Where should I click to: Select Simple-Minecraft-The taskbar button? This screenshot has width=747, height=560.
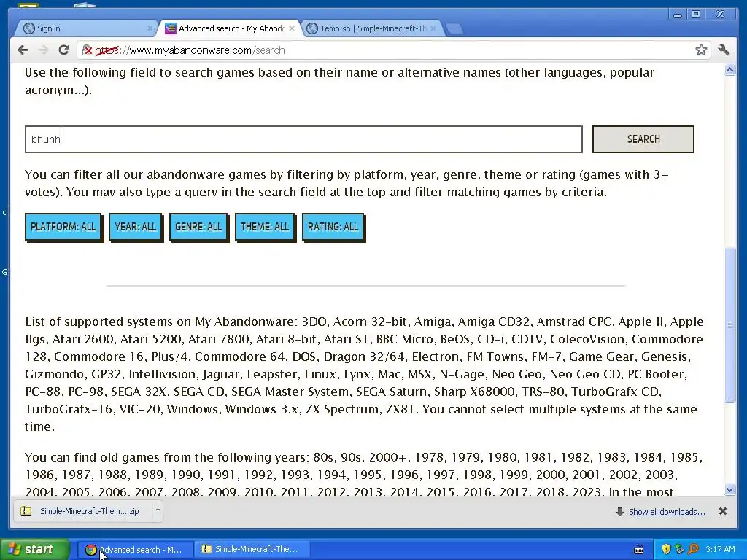point(252,550)
